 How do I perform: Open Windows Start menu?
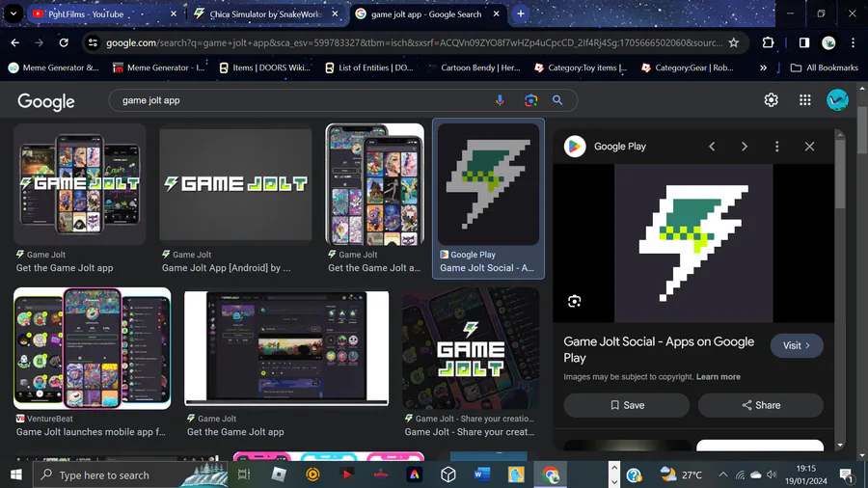(16, 474)
